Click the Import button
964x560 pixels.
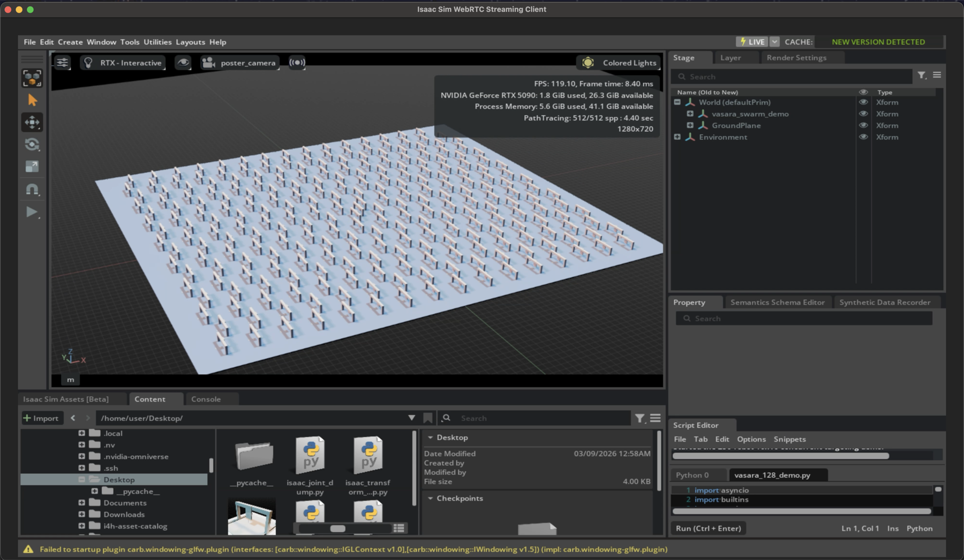[x=41, y=418]
